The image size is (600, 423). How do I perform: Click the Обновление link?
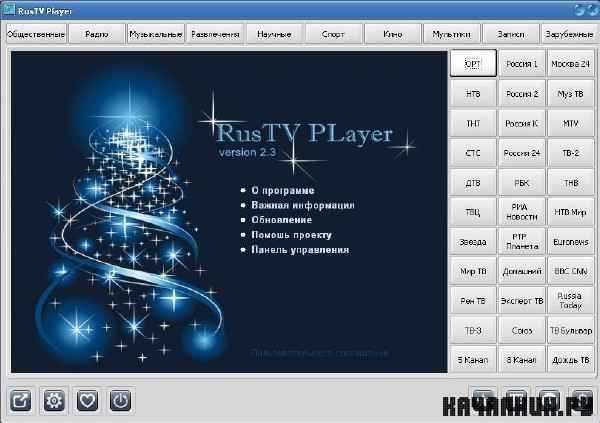282,220
